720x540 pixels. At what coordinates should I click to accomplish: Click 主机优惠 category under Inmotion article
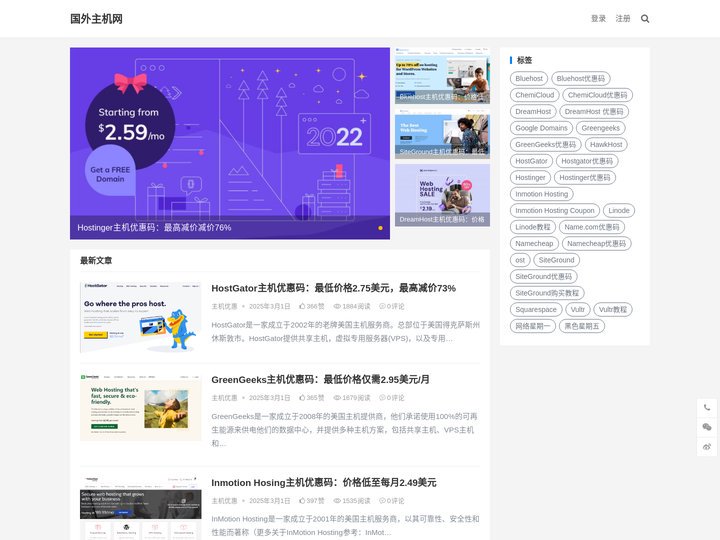point(224,501)
